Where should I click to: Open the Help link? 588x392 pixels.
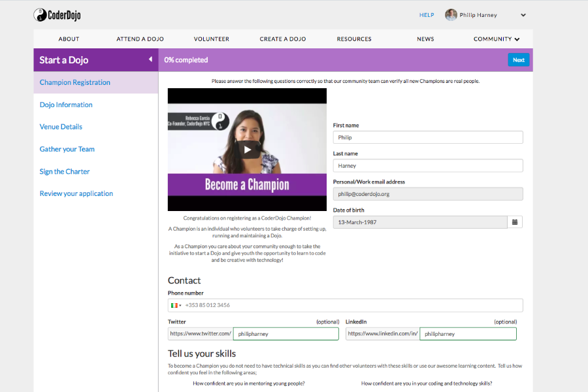pyautogui.click(x=427, y=15)
